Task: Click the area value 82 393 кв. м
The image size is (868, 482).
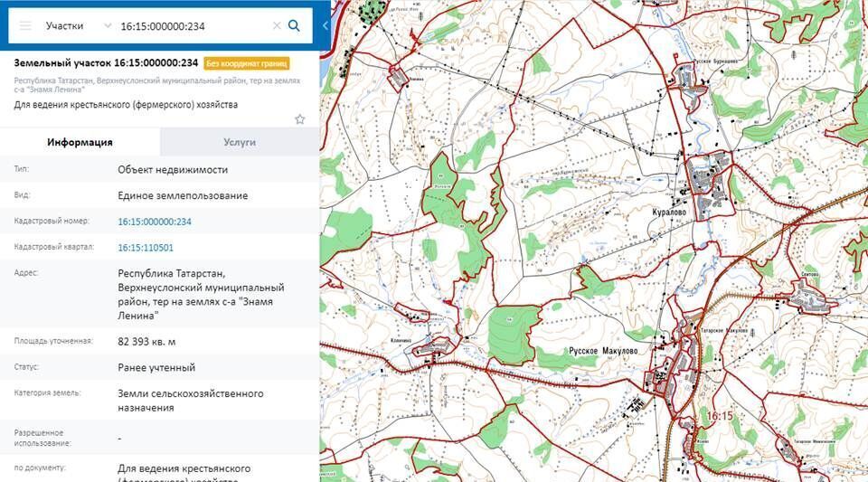Action: [146, 342]
